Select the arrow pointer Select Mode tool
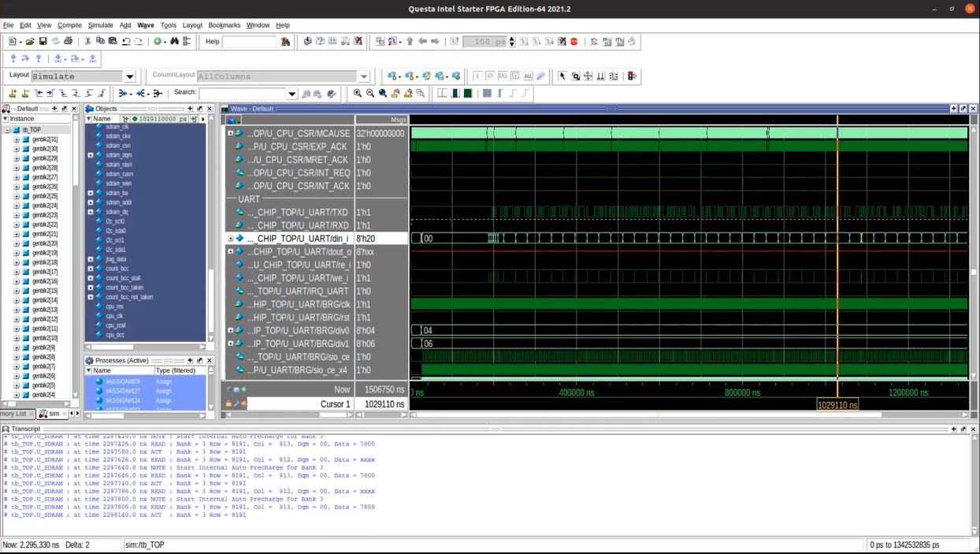 [x=562, y=76]
